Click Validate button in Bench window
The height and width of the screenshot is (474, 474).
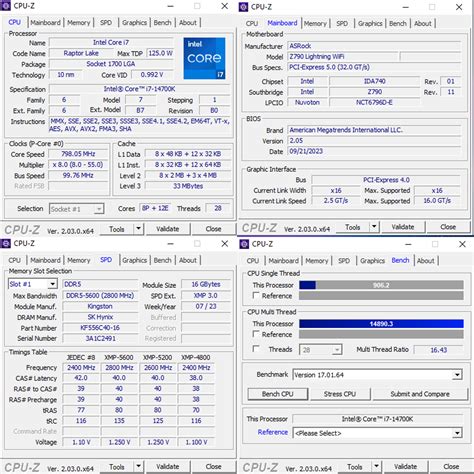(405, 467)
